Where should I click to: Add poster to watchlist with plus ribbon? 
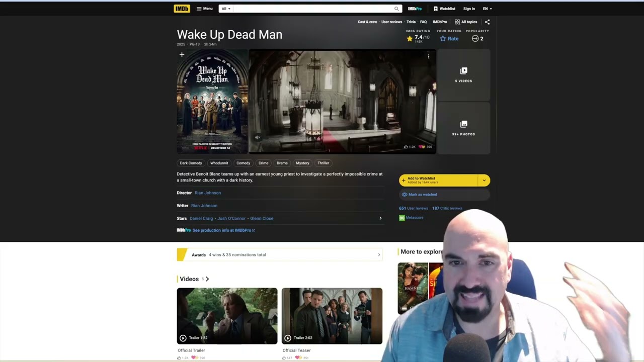[182, 55]
